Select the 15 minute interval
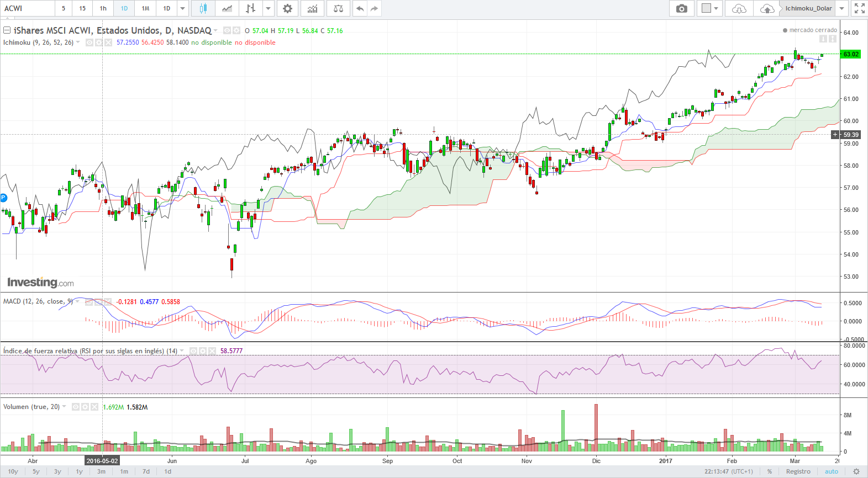868x478 pixels. click(x=82, y=8)
